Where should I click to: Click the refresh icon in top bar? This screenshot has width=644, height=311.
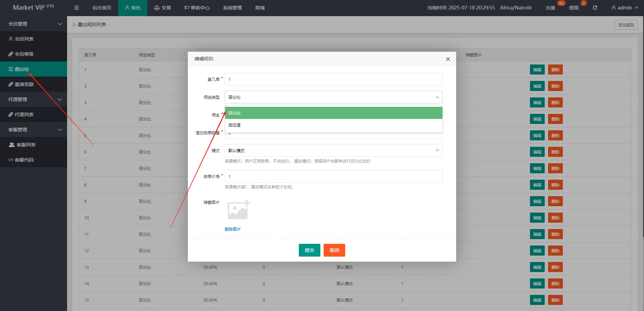[595, 8]
